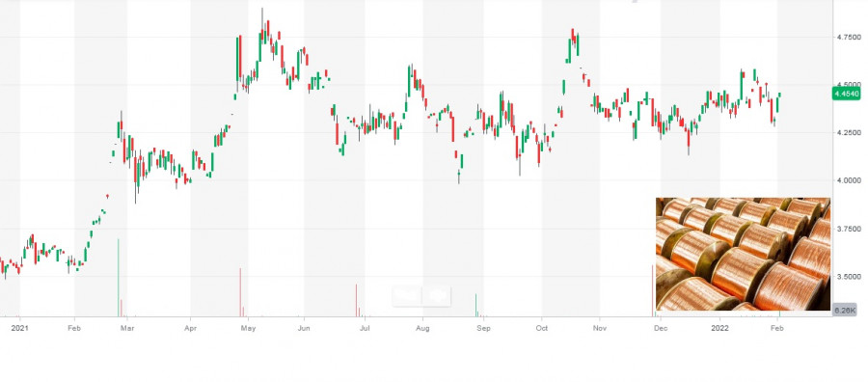Click the Nov label on time axis
868x382 pixels.
[x=600, y=328]
